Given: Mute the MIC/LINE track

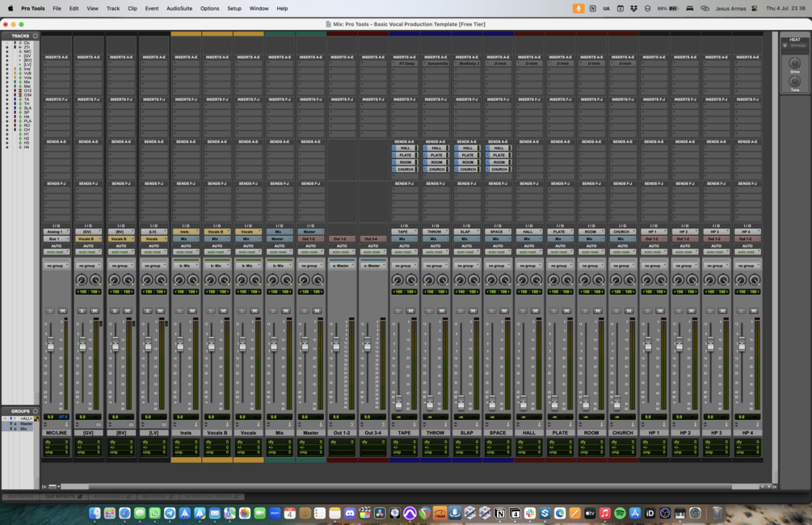Looking at the screenshot, I should point(63,311).
